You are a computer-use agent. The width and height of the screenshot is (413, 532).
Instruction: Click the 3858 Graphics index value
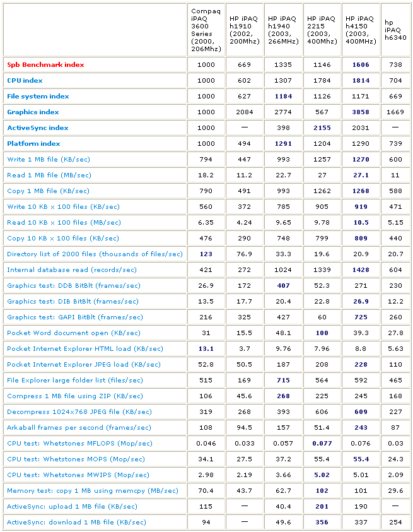click(361, 112)
